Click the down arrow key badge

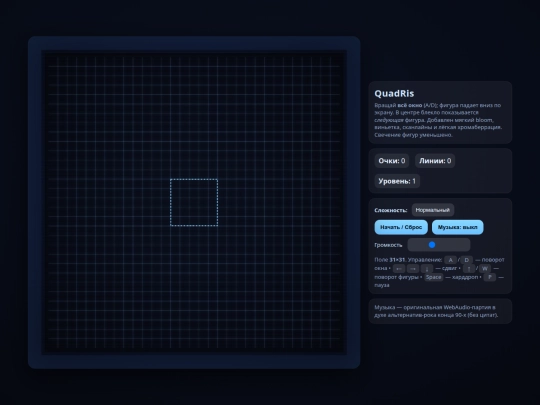click(x=427, y=269)
